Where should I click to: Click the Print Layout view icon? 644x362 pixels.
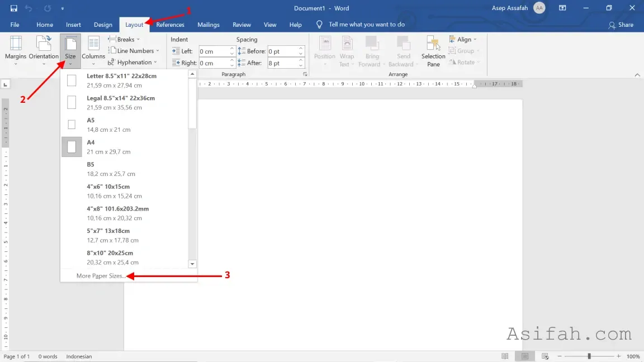click(525, 356)
